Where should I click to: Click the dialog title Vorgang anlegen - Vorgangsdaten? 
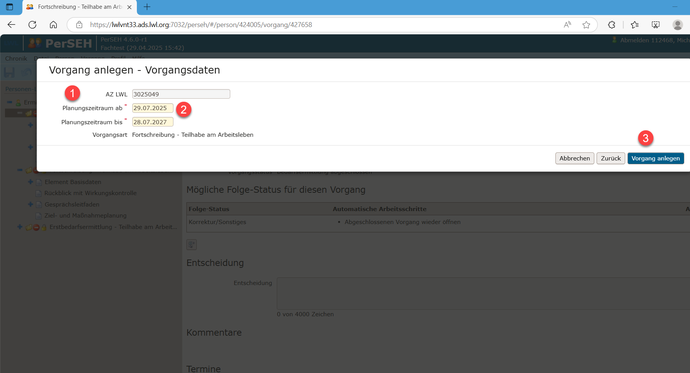(134, 70)
